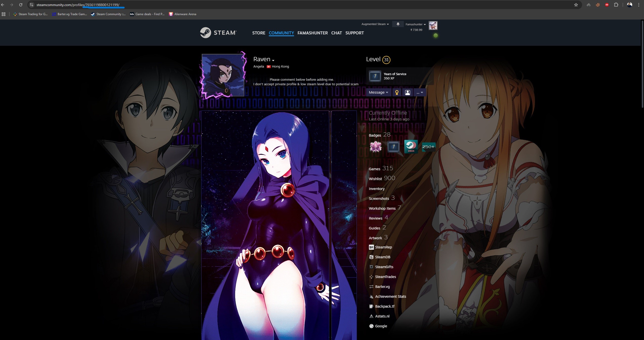Open the more options "..." dropdown
644x340 pixels.
tap(420, 92)
